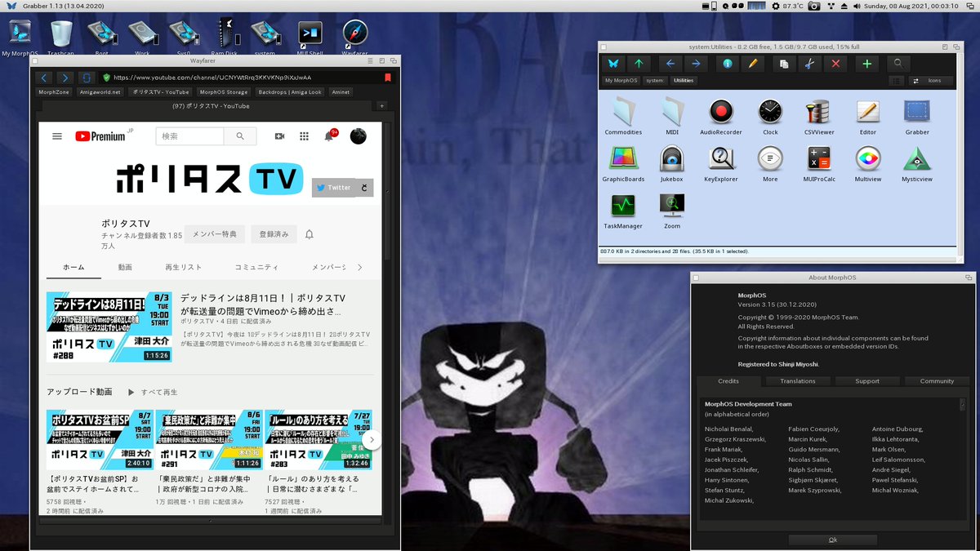980x551 pixels.
Task: Open the Zoom utility
Action: point(672,211)
